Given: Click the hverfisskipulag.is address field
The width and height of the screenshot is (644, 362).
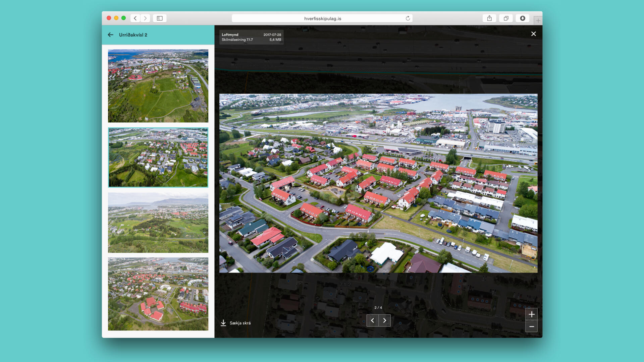Looking at the screenshot, I should tap(322, 18).
